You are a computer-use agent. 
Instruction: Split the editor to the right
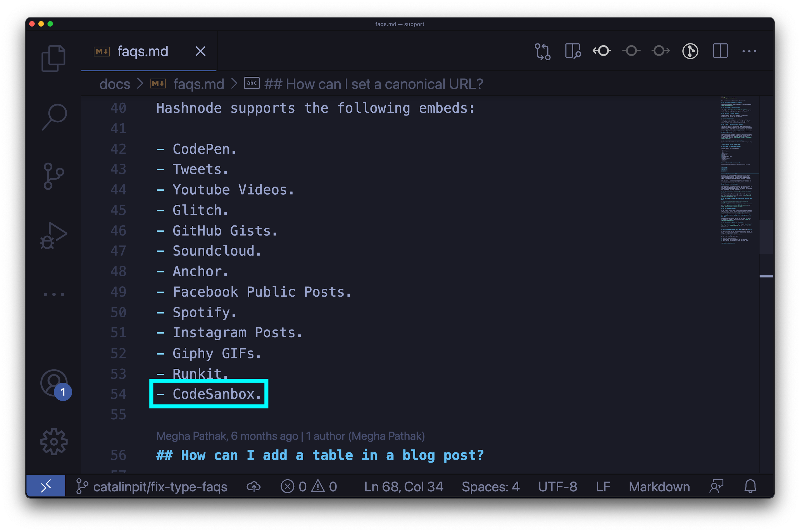720,51
